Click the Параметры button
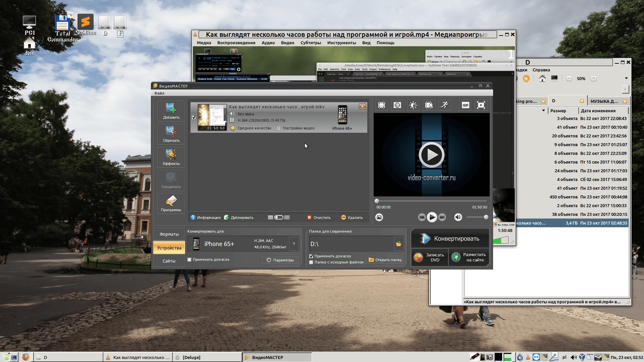 (280, 260)
